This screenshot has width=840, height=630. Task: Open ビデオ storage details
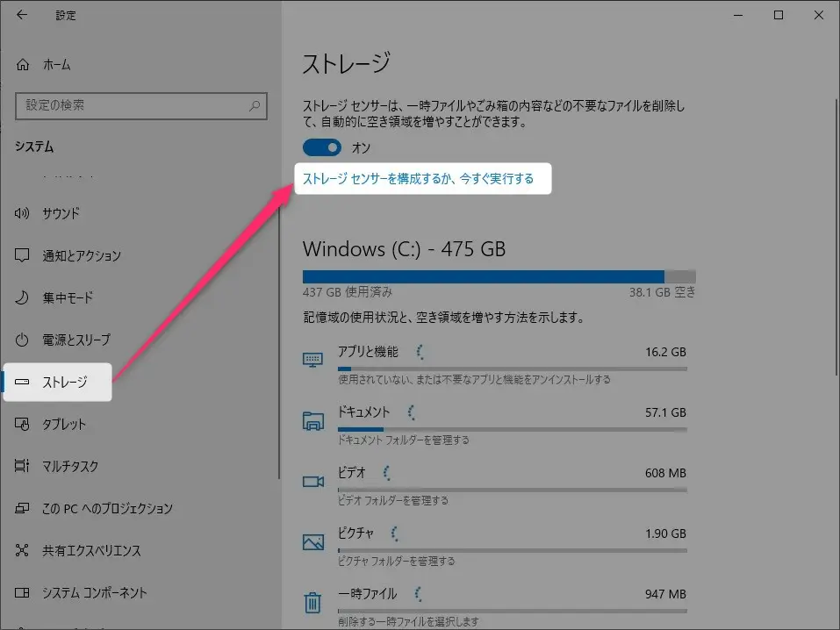pyautogui.click(x=495, y=486)
